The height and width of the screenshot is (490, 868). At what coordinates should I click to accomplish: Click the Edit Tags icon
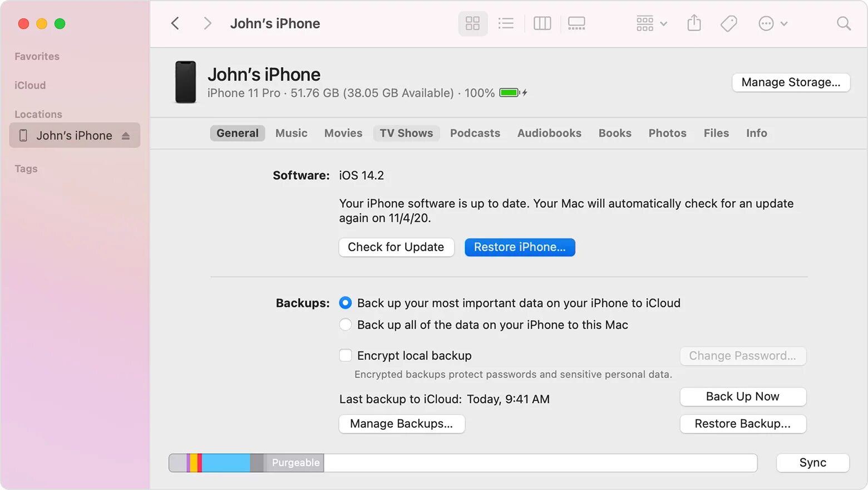tap(728, 23)
